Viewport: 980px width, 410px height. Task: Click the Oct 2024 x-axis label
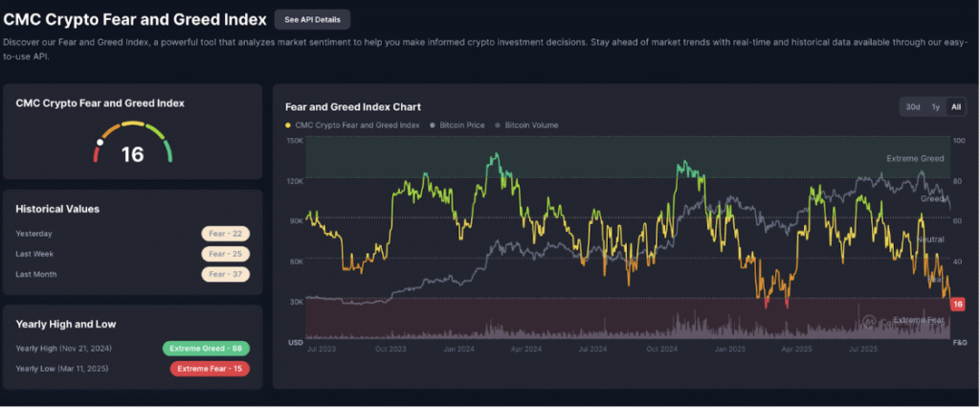(662, 349)
